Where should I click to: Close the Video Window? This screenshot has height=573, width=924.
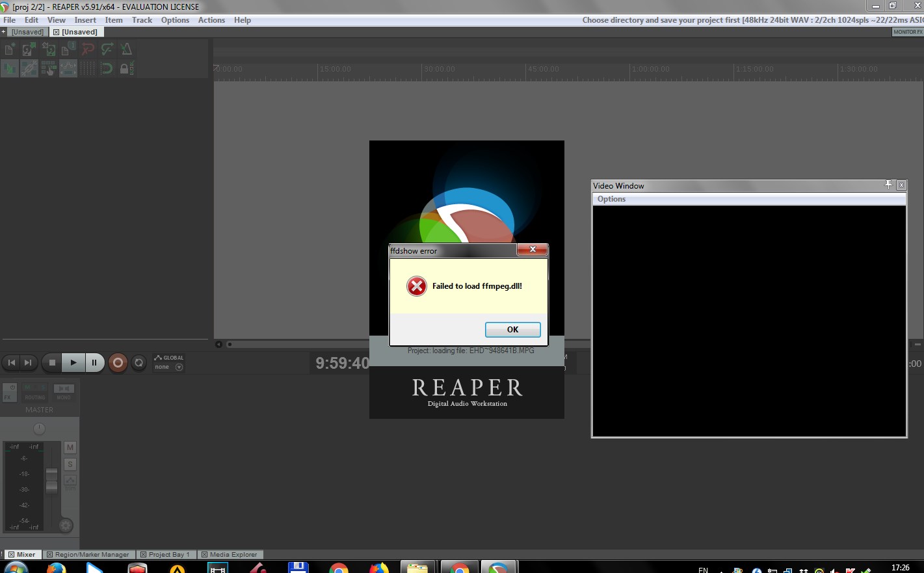pyautogui.click(x=901, y=185)
